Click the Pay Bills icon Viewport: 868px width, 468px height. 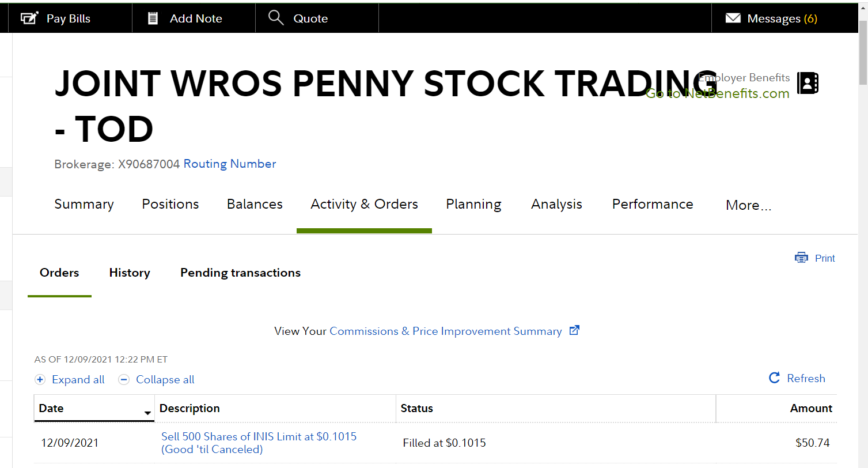(29, 18)
